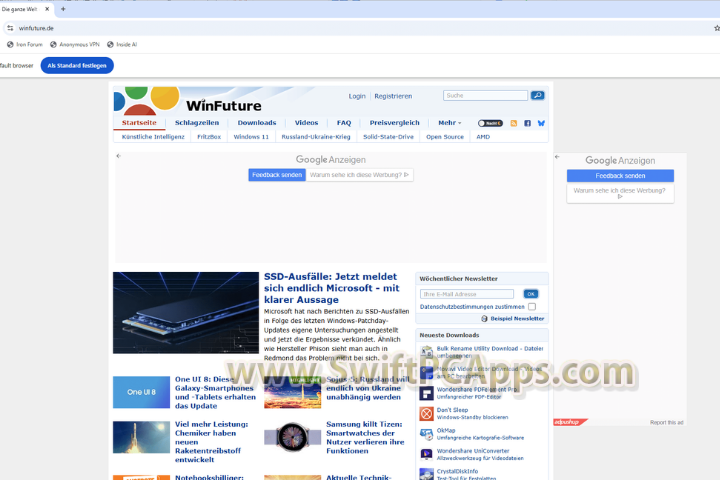Open the RSS feed icon
The height and width of the screenshot is (480, 720).
(x=514, y=123)
